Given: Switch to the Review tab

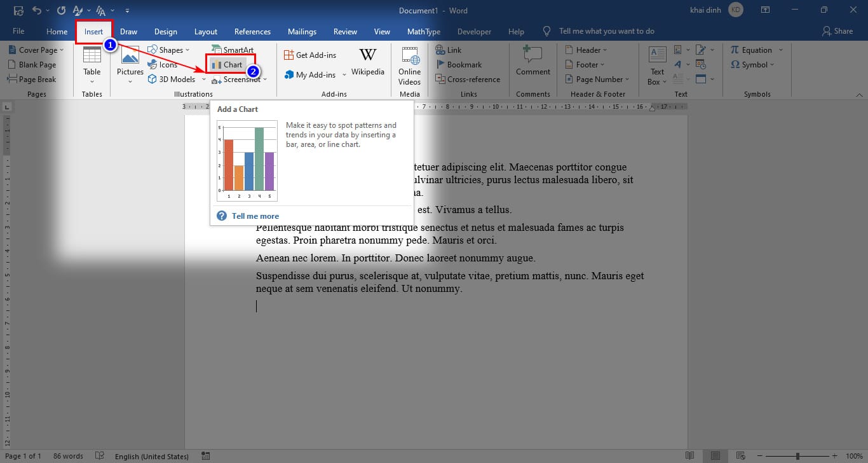Looking at the screenshot, I should pyautogui.click(x=345, y=31).
